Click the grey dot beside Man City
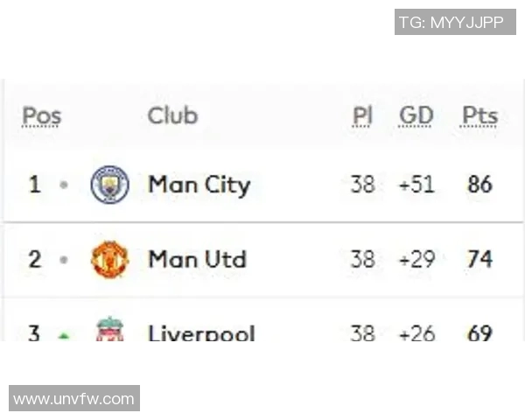 [63, 185]
